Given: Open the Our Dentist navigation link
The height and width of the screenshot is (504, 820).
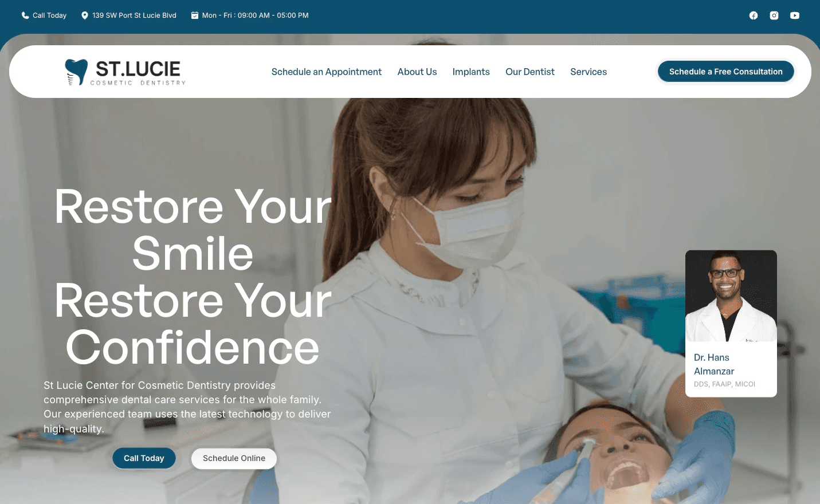Looking at the screenshot, I should tap(530, 72).
